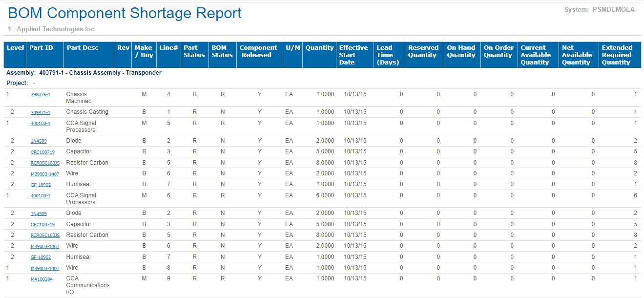Click the Reserved Quantity column header
Viewport: 644px width, 298px height.
pyautogui.click(x=423, y=51)
